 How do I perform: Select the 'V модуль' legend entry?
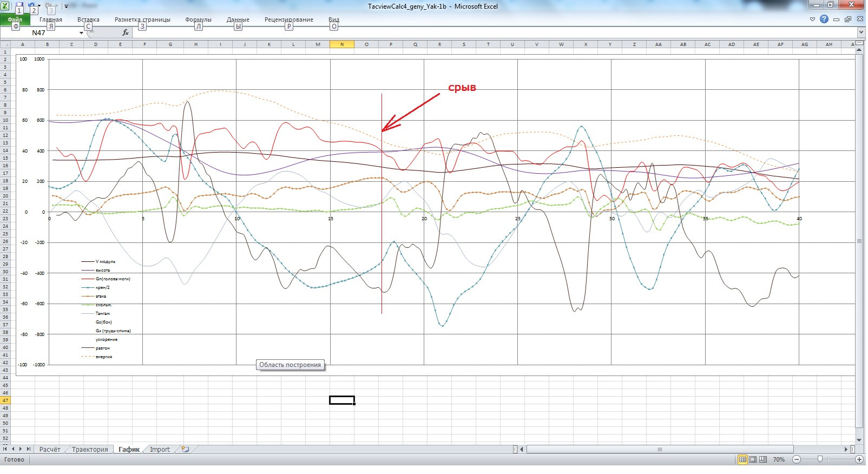(98, 261)
